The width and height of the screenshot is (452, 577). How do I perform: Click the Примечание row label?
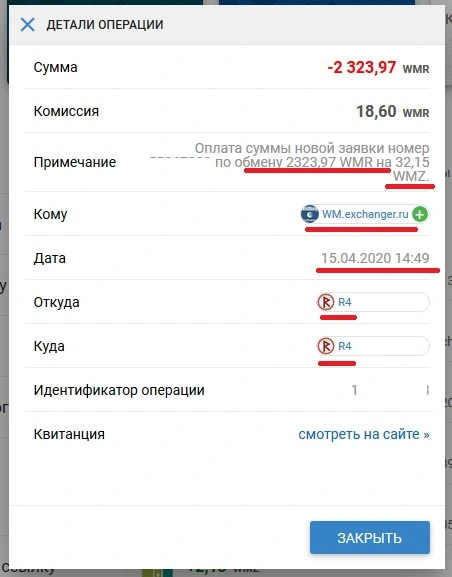click(x=75, y=162)
